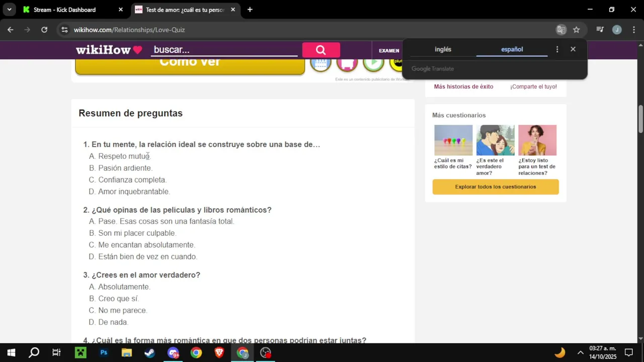The width and height of the screenshot is (644, 362).
Task: Open the Chrome profile avatar J
Action: pyautogui.click(x=617, y=30)
